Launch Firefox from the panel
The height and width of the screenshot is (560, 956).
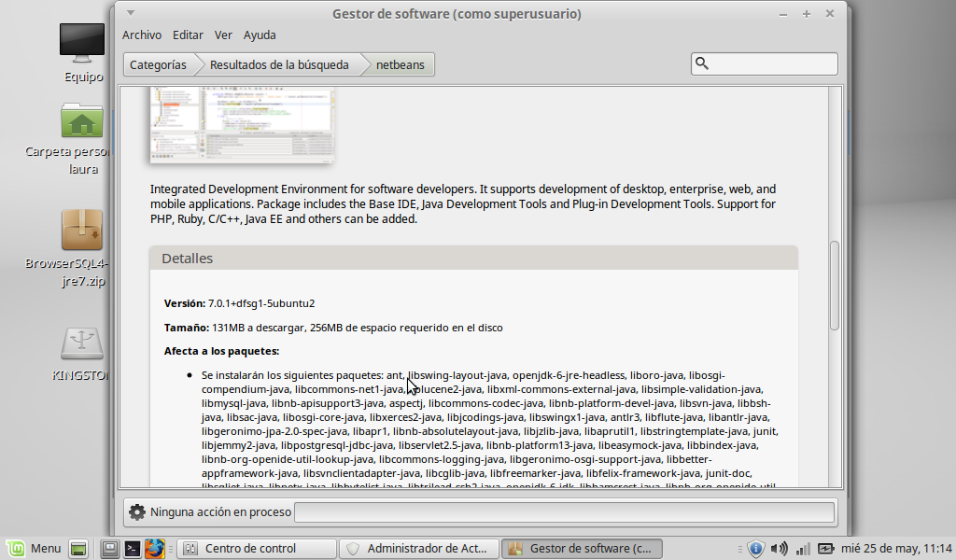[x=154, y=549]
